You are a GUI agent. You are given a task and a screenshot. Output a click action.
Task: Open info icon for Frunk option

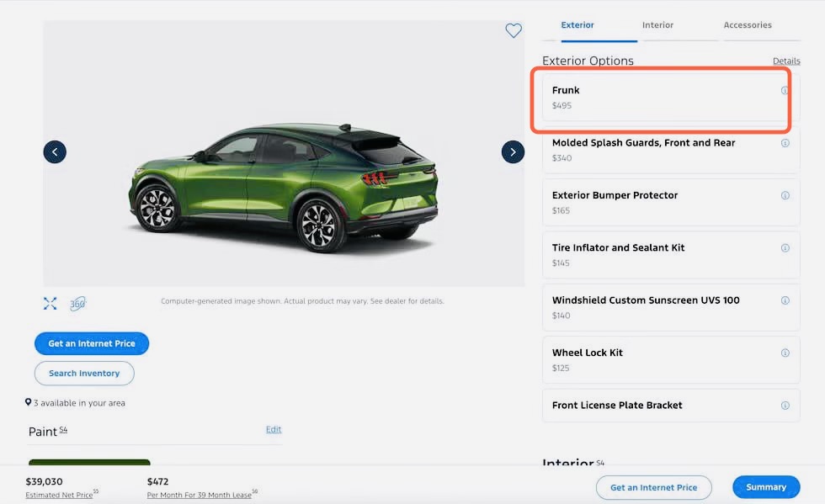coord(785,91)
